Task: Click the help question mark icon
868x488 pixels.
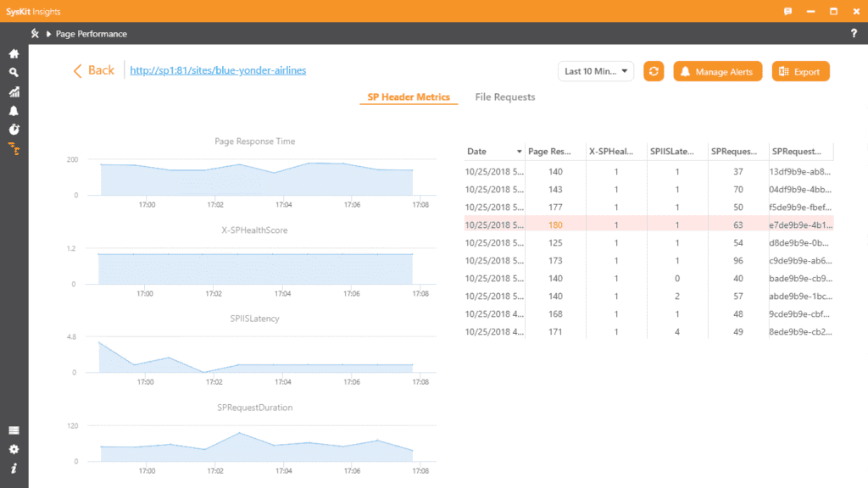Action: (854, 34)
